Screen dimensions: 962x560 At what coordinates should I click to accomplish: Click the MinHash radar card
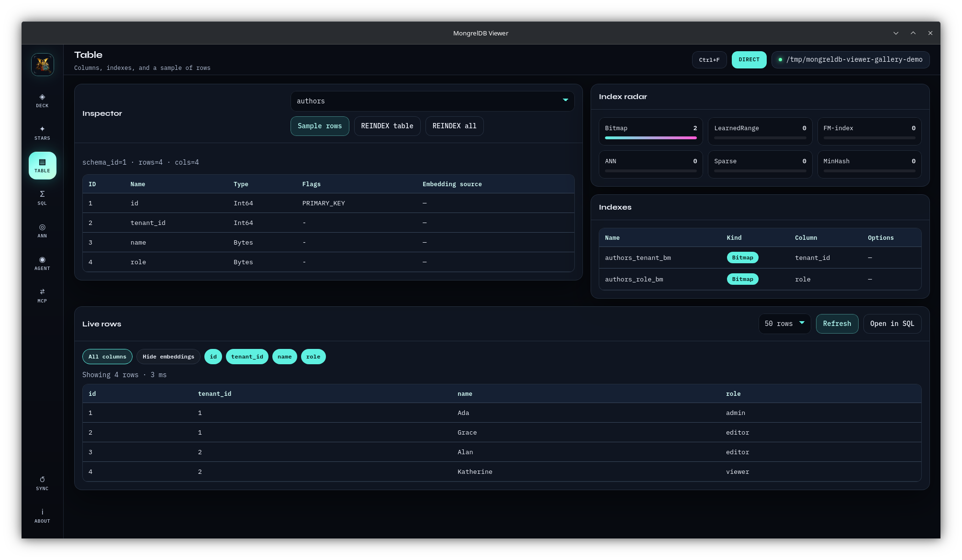point(869,165)
